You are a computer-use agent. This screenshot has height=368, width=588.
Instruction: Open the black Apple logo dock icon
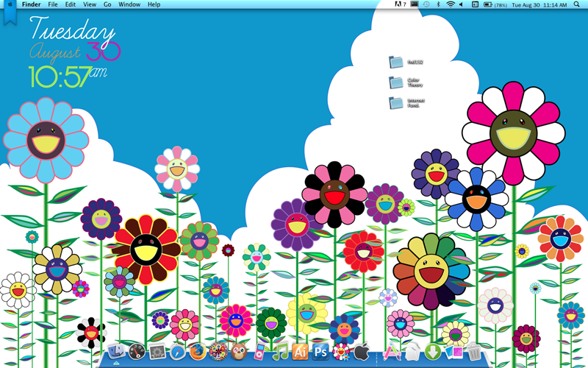[x=362, y=352]
